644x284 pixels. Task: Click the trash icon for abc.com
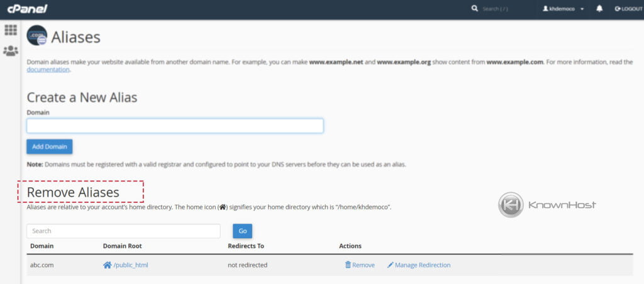pyautogui.click(x=348, y=265)
